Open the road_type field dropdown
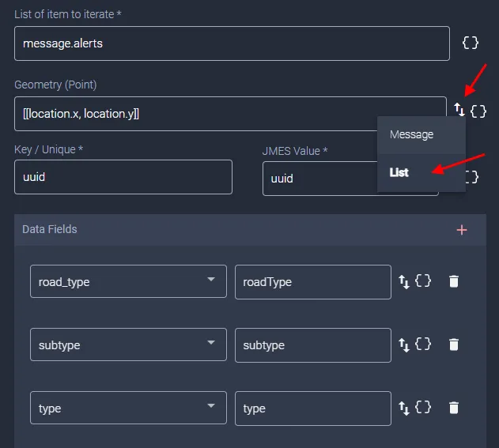 [x=128, y=281]
